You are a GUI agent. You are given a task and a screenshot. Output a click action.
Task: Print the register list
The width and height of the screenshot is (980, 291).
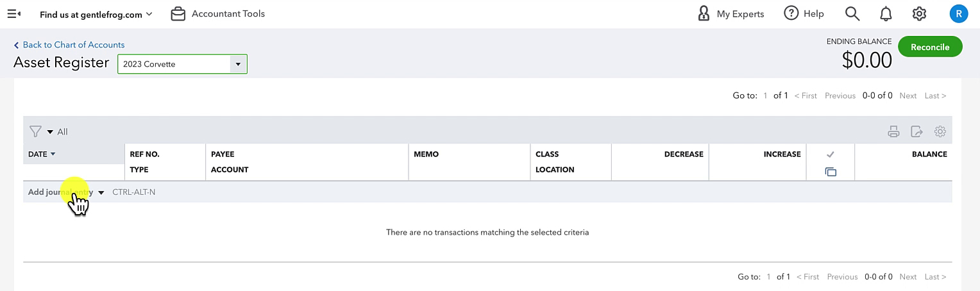[893, 131]
